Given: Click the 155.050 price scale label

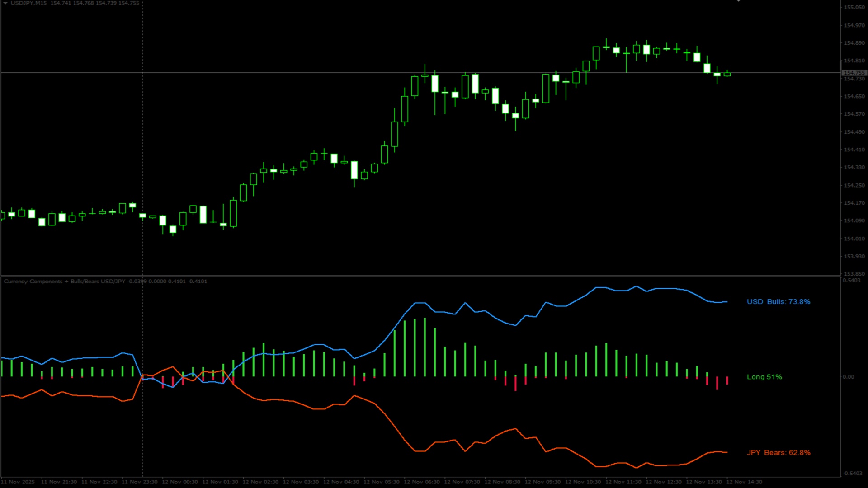Looking at the screenshot, I should point(854,8).
